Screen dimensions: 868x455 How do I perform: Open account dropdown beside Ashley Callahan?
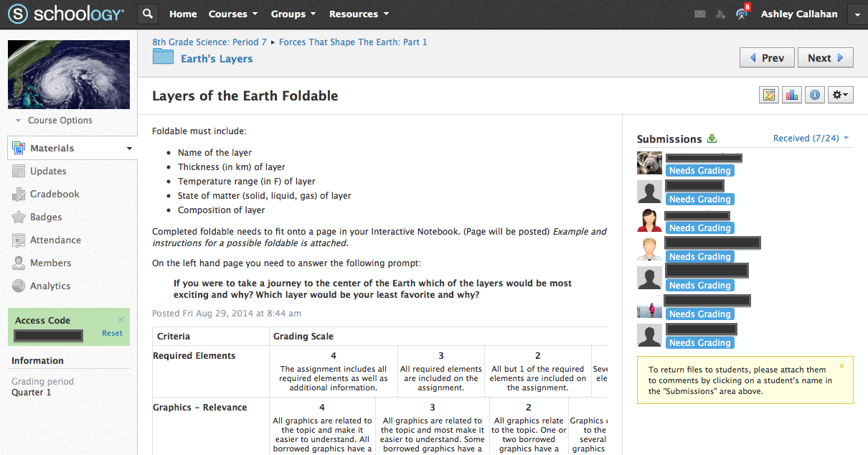click(x=857, y=14)
